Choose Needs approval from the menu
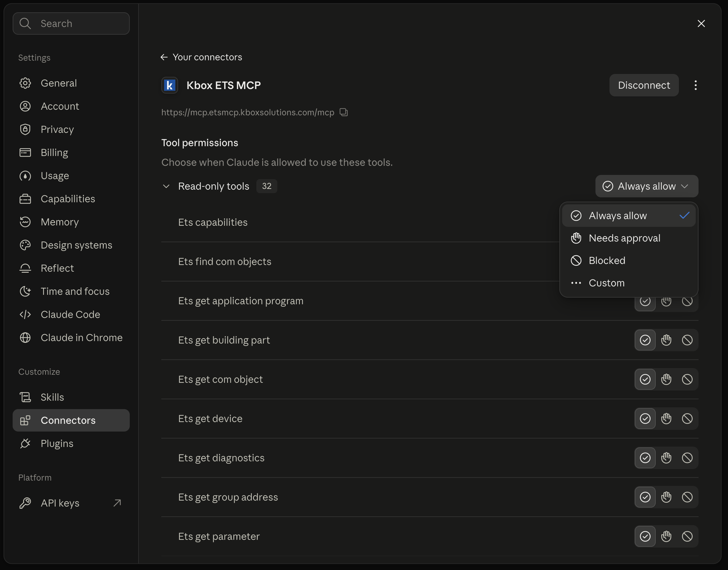This screenshot has height=570, width=728. (629, 238)
